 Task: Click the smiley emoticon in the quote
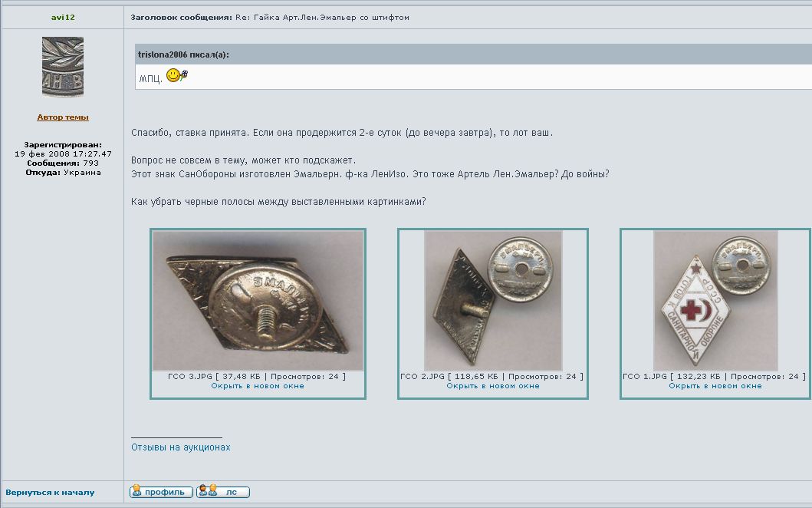[x=176, y=76]
